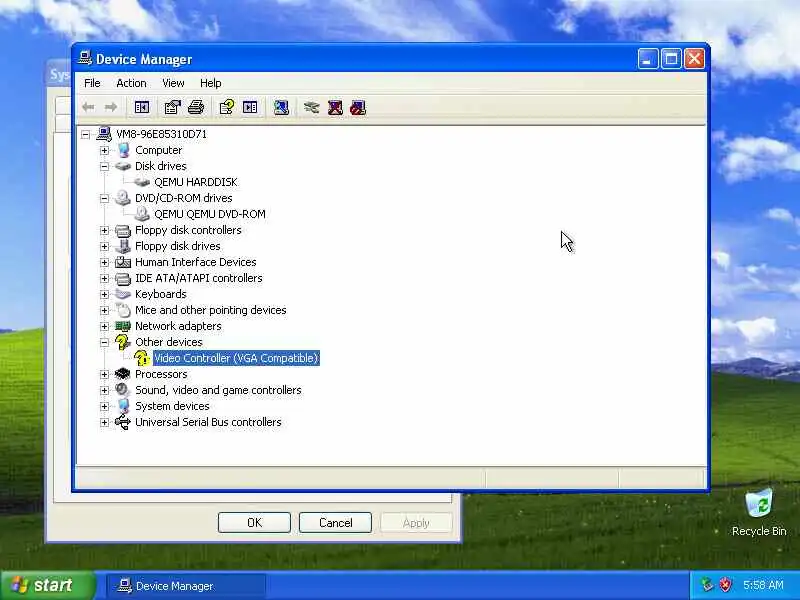The width and height of the screenshot is (800, 600).
Task: Open the Recycle Bin desktop icon
Action: pyautogui.click(x=759, y=513)
